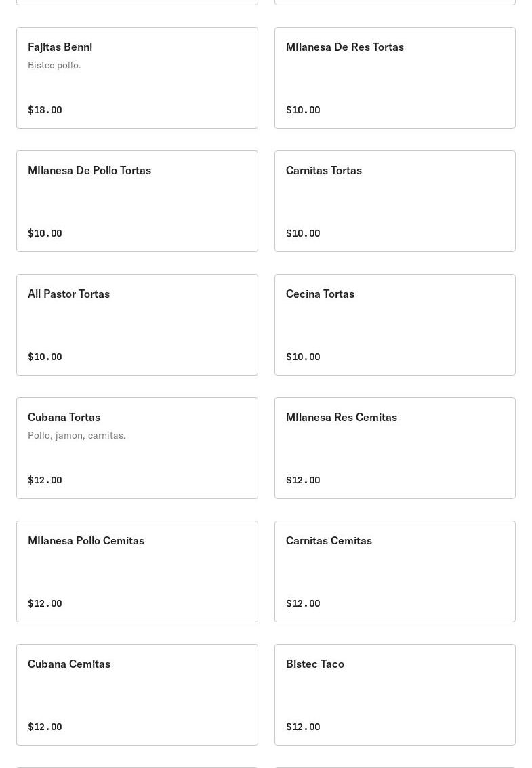The width and height of the screenshot is (532, 768).
Task: Click the $10.00 price under Cecina Tortas
Action: (303, 357)
